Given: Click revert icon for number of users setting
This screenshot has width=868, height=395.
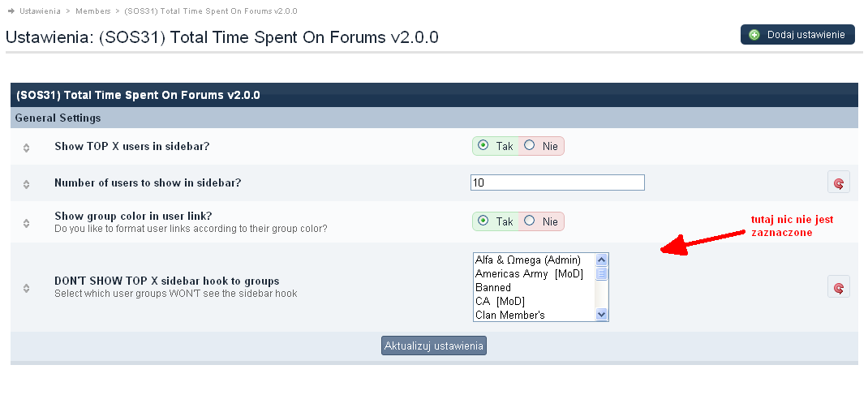Looking at the screenshot, I should pyautogui.click(x=838, y=183).
